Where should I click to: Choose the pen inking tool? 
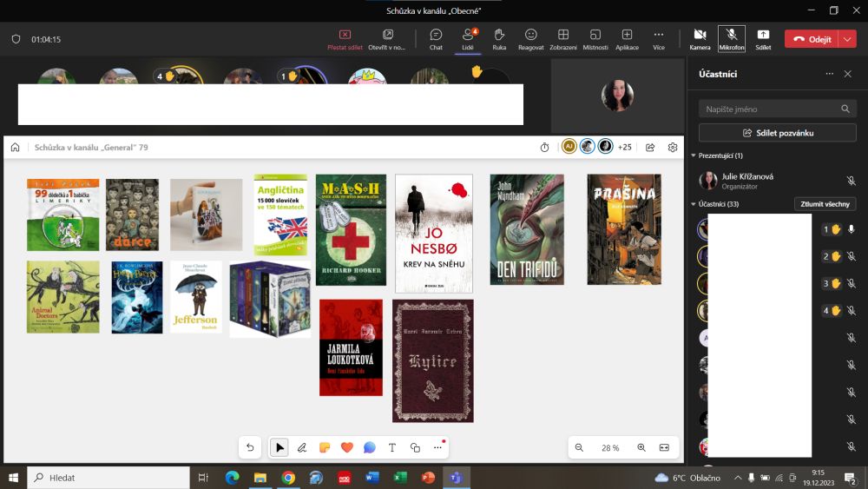[x=302, y=447]
